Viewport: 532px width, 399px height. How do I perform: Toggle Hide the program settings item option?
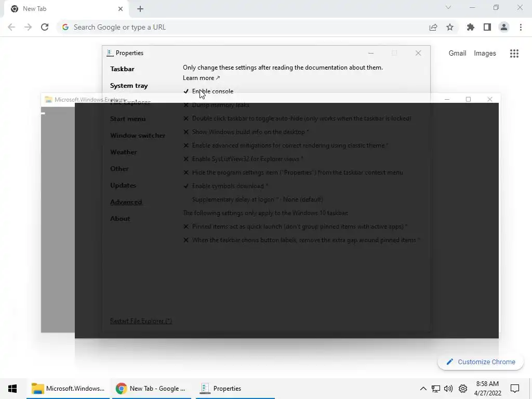(293, 172)
